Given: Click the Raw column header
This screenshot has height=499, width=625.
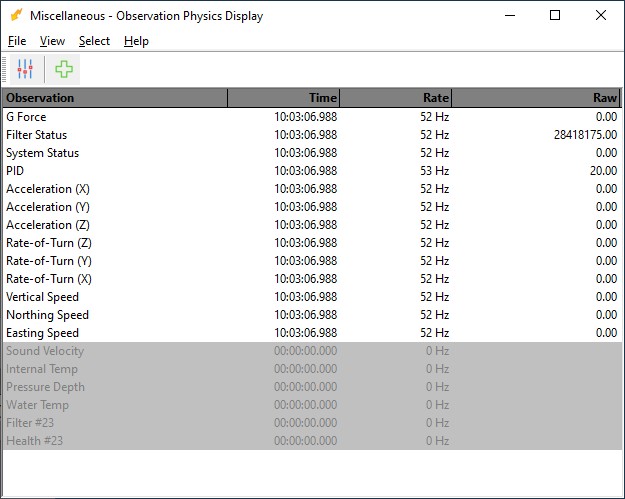Looking at the screenshot, I should (x=536, y=98).
